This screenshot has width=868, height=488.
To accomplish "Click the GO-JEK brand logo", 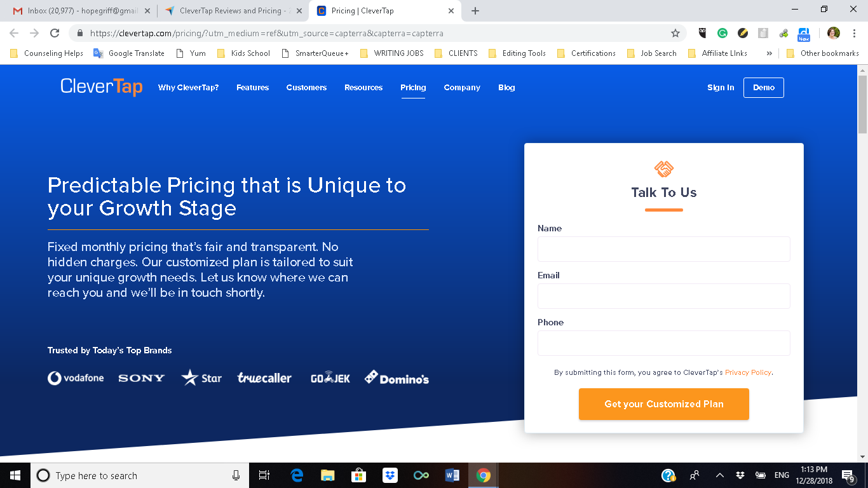I will 330,378.
